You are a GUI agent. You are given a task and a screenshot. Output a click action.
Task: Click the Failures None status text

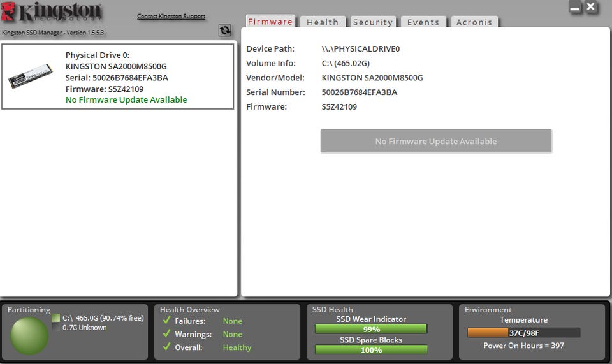click(233, 321)
